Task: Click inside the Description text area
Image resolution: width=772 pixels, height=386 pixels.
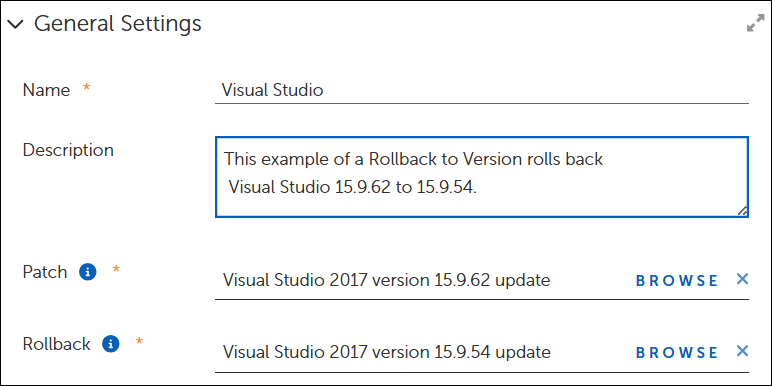Action: point(482,177)
